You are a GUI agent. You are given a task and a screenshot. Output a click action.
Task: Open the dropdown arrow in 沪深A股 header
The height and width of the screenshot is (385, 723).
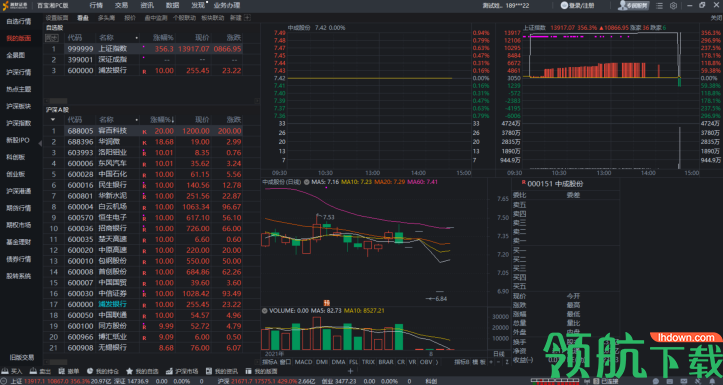[x=53, y=120]
